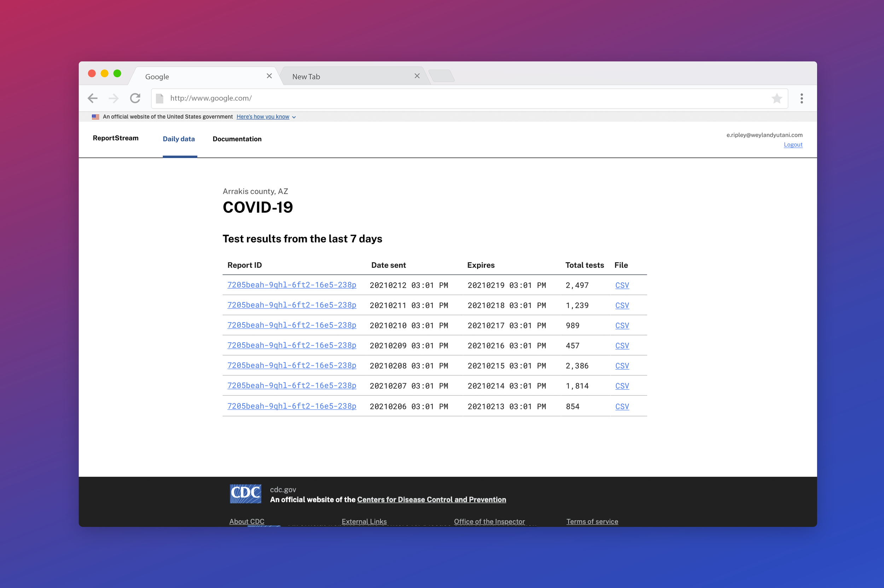
Task: Click the browser forward arrow
Action: pos(113,98)
